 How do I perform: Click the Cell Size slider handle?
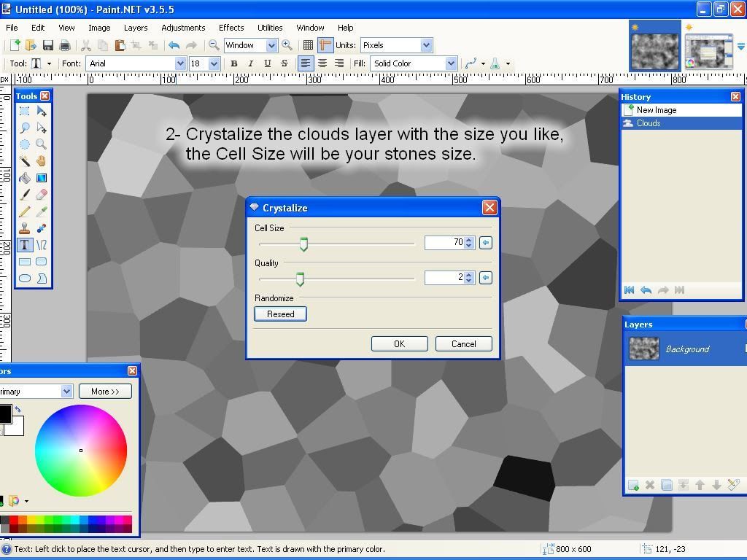coord(303,244)
